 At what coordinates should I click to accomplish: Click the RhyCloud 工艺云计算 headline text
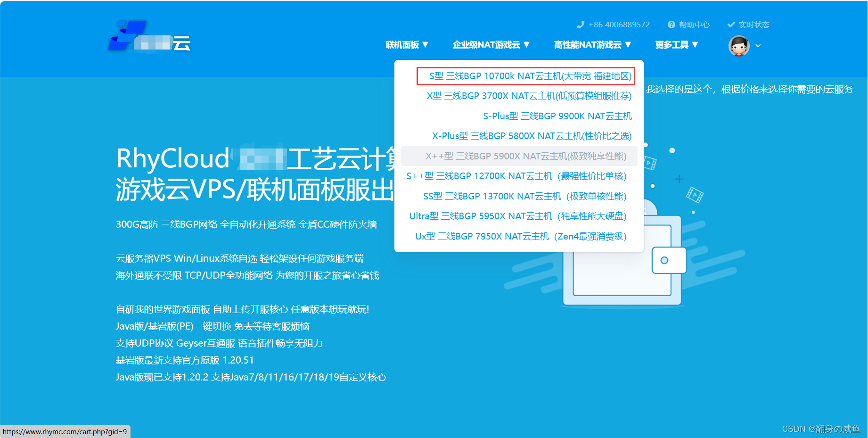pyautogui.click(x=255, y=158)
